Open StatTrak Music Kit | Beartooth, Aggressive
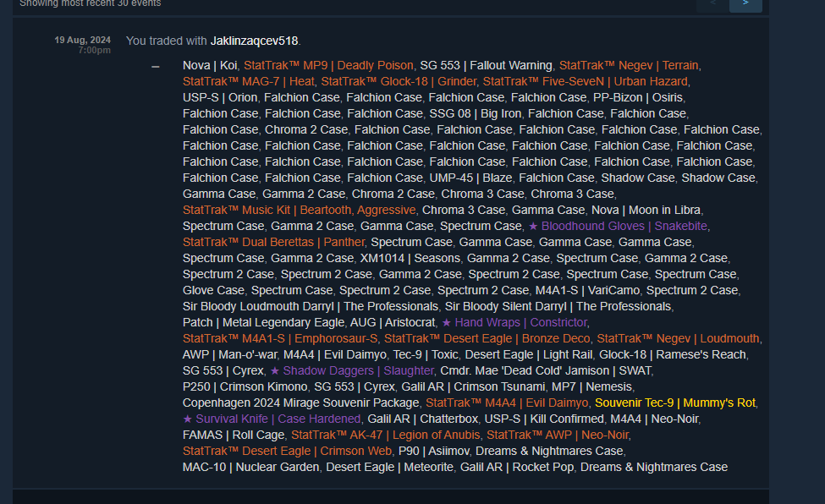This screenshot has width=825, height=504. tap(299, 210)
